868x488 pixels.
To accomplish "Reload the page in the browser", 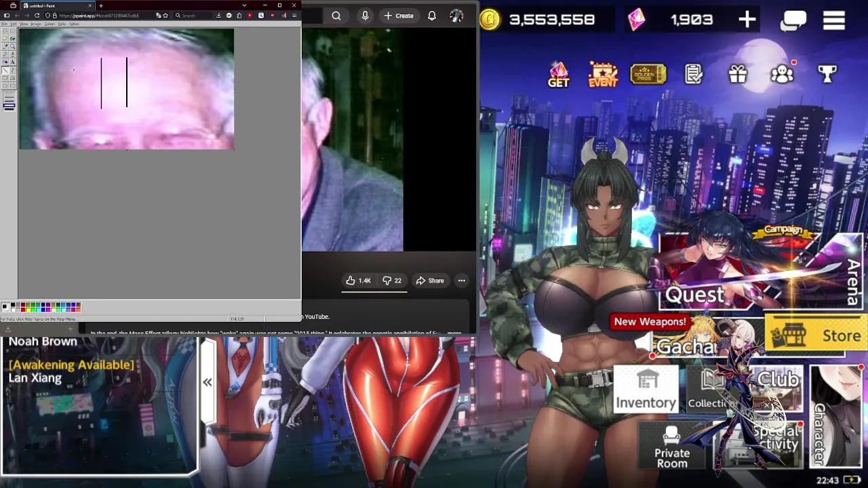I will pyautogui.click(x=37, y=16).
